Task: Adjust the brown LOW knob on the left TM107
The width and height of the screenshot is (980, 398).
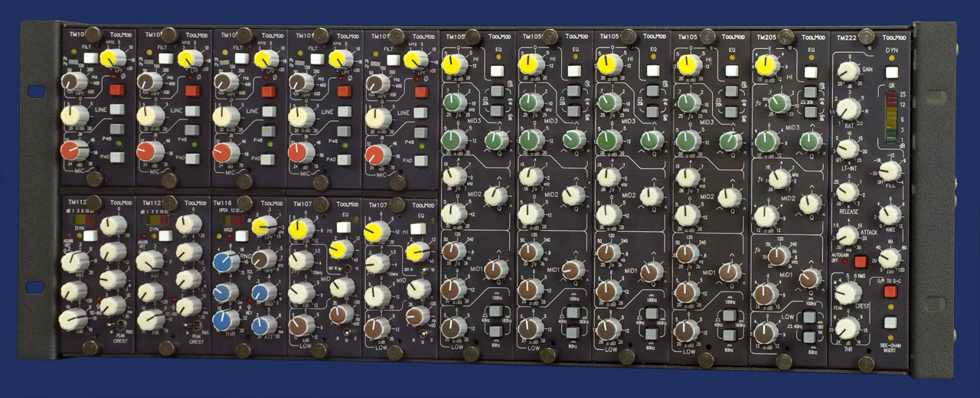Action: 301,326
